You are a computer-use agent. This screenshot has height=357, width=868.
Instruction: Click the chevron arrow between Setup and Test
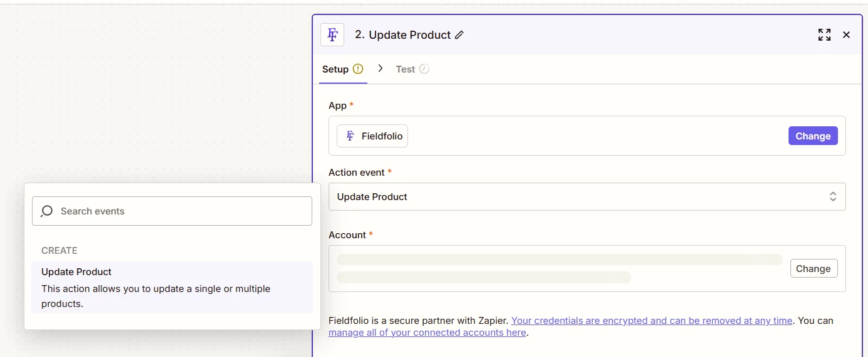coord(380,68)
